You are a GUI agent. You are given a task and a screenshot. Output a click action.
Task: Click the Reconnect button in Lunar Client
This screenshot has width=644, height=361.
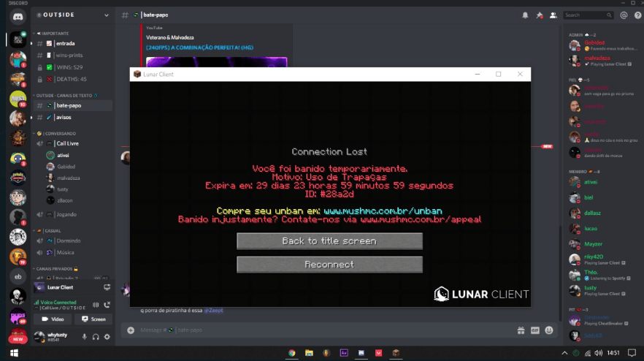pyautogui.click(x=329, y=265)
